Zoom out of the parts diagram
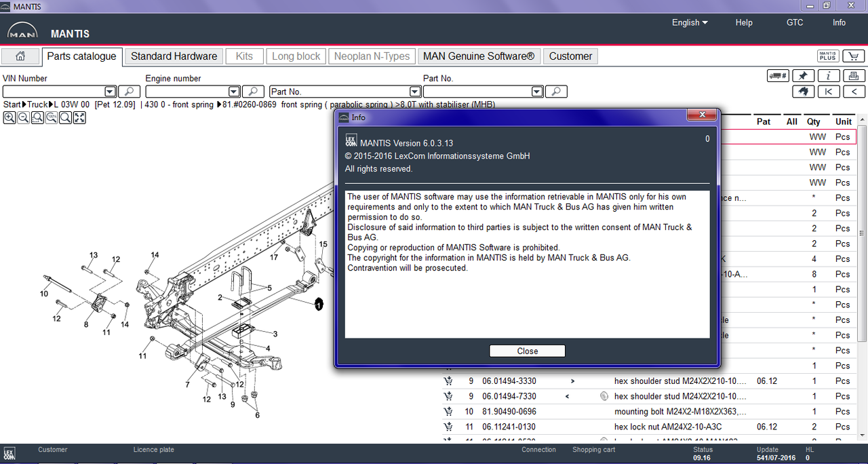 [x=23, y=117]
